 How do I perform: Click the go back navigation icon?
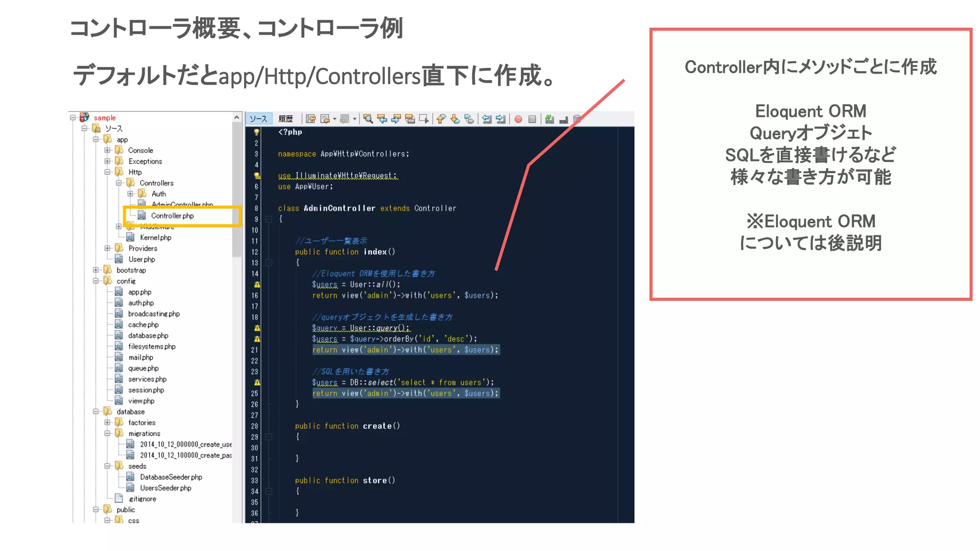[325, 119]
